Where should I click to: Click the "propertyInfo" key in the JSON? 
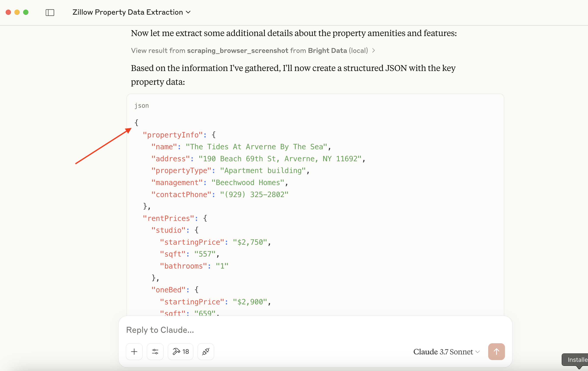[173, 135]
